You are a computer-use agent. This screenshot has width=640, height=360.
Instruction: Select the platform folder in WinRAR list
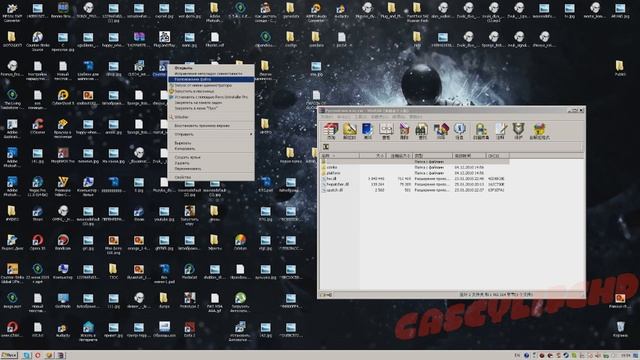point(414,173)
